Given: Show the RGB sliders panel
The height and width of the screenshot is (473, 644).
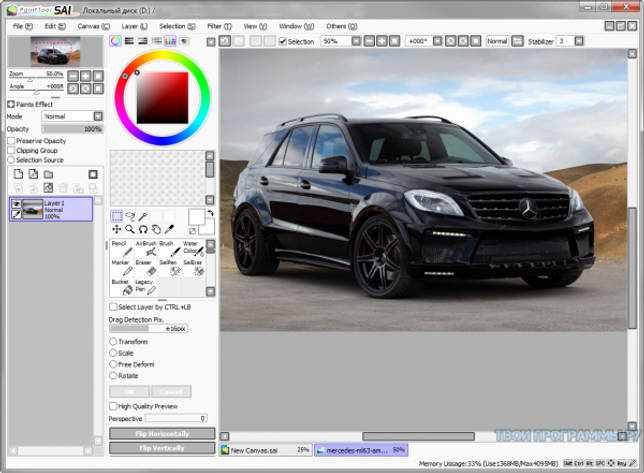Looking at the screenshot, I should pos(129,41).
